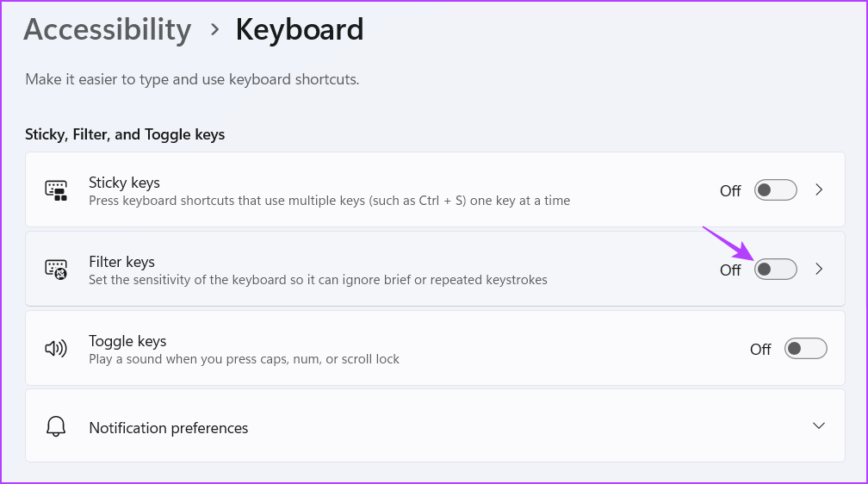Click the Off status next to Sticky keys
This screenshot has width=868, height=484.
tap(730, 191)
